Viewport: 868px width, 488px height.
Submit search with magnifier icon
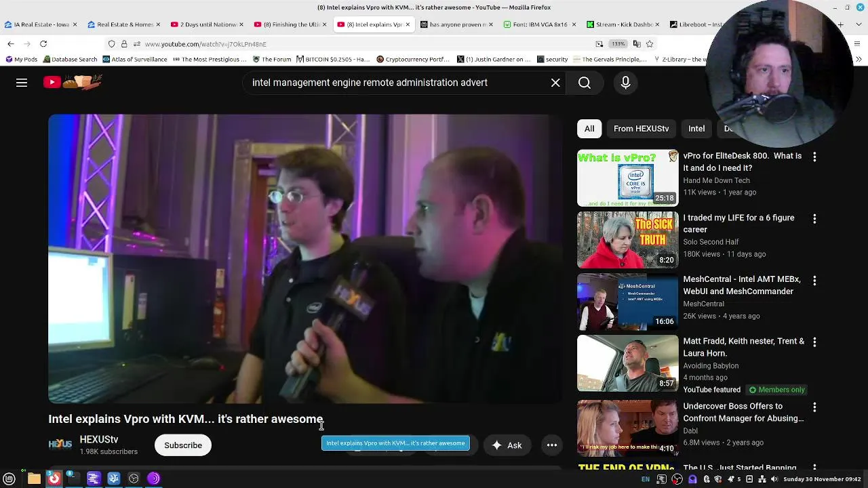(x=585, y=83)
